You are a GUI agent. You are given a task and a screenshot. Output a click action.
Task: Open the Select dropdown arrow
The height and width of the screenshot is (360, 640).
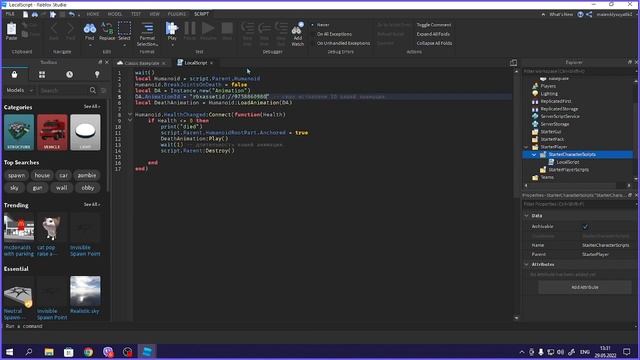(124, 45)
